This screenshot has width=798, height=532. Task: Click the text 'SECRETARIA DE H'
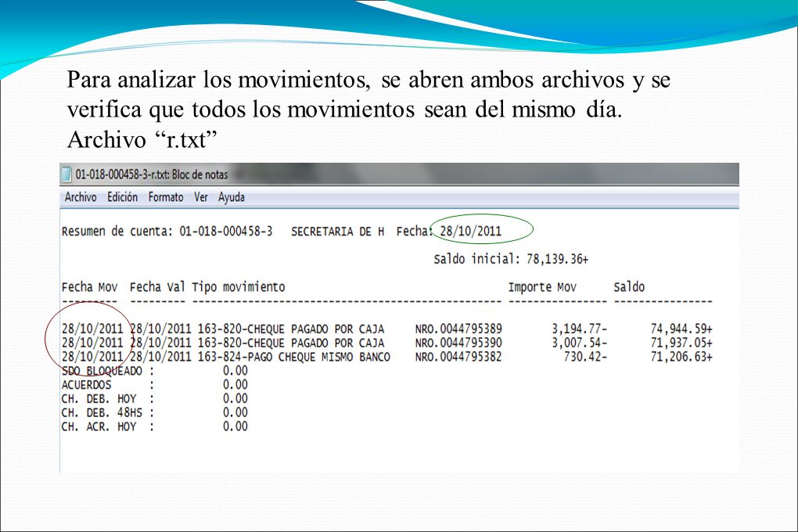pos(337,232)
